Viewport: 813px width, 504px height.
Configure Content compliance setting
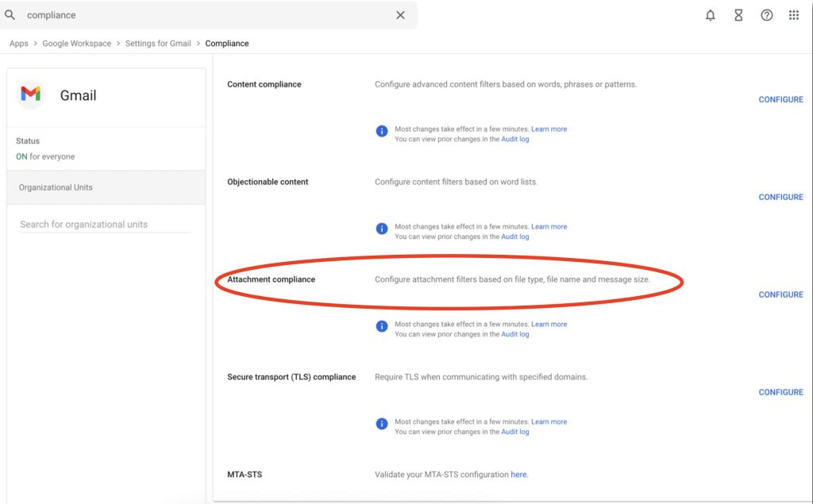pyautogui.click(x=780, y=99)
